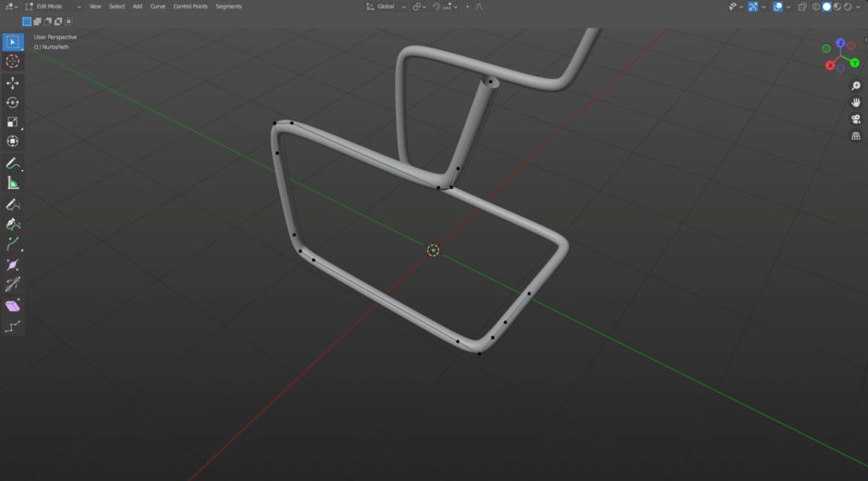Open the Curve menu
This screenshot has height=481, width=868.
158,7
